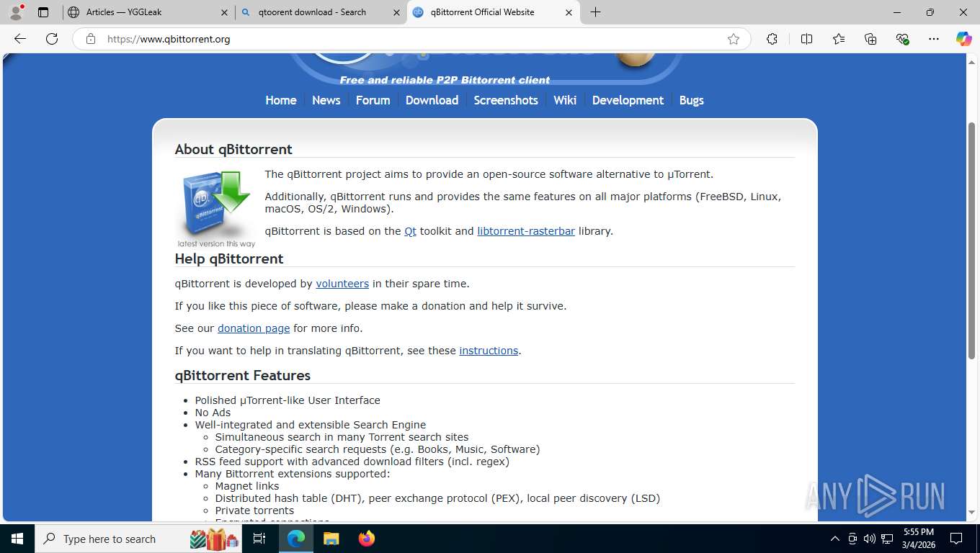This screenshot has height=553, width=980.
Task: Open the notification center icon
Action: coord(956,539)
